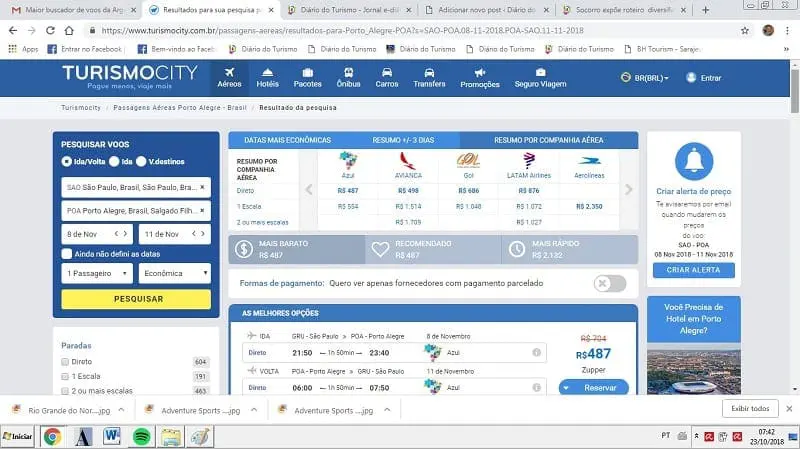
Task: Switch to Resumo +/- 3 Dias tab
Action: pyautogui.click(x=403, y=140)
